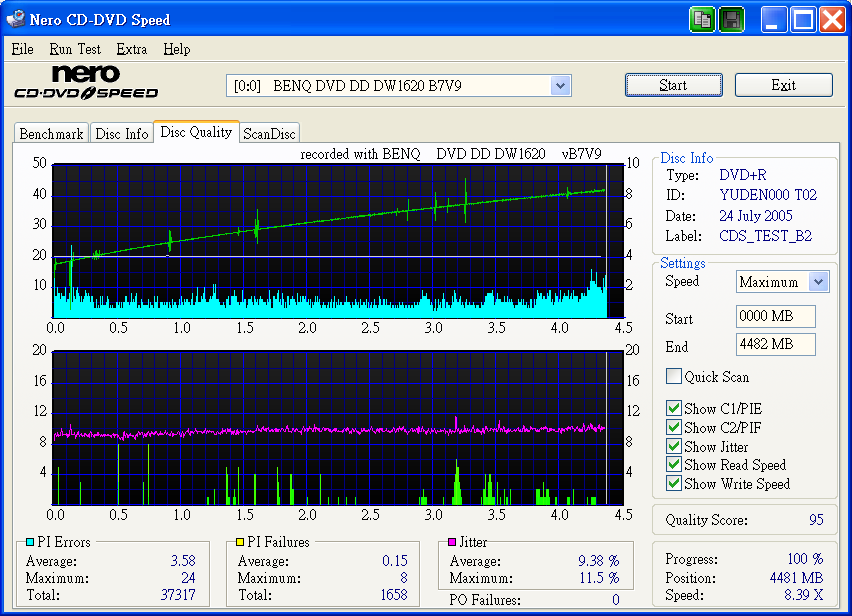The image size is (852, 616).
Task: Switch to the Benchmark tab
Action: pyautogui.click(x=51, y=134)
